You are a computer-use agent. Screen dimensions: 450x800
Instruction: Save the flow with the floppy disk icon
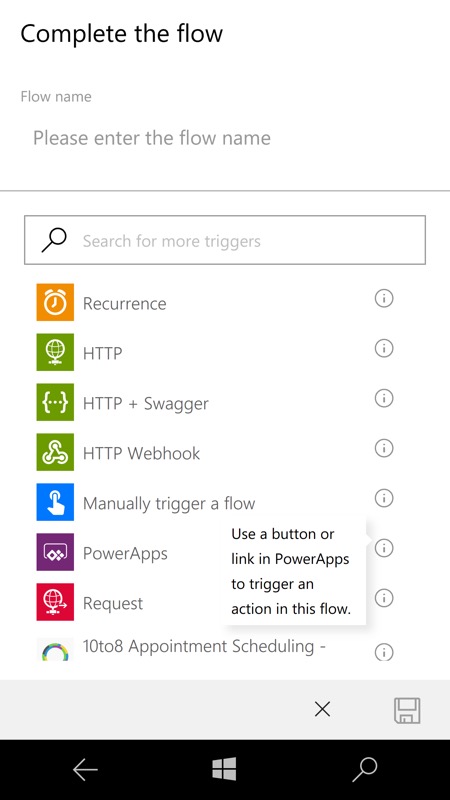coord(407,710)
